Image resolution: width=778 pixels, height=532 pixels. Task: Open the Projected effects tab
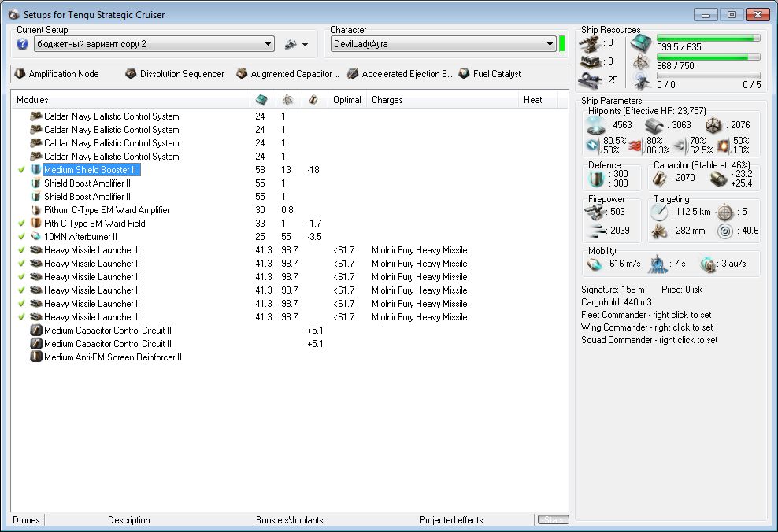point(451,520)
